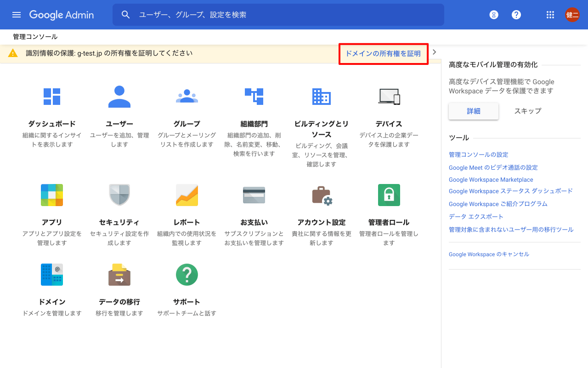Image resolution: width=588 pixels, height=368 pixels.
Task: Open the お支払い credit card icon
Action: coord(254,195)
